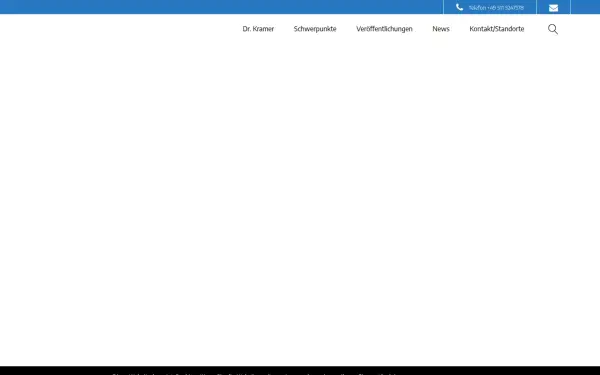Click the envelope email icon
The height and width of the screenshot is (375, 600).
[553, 8]
